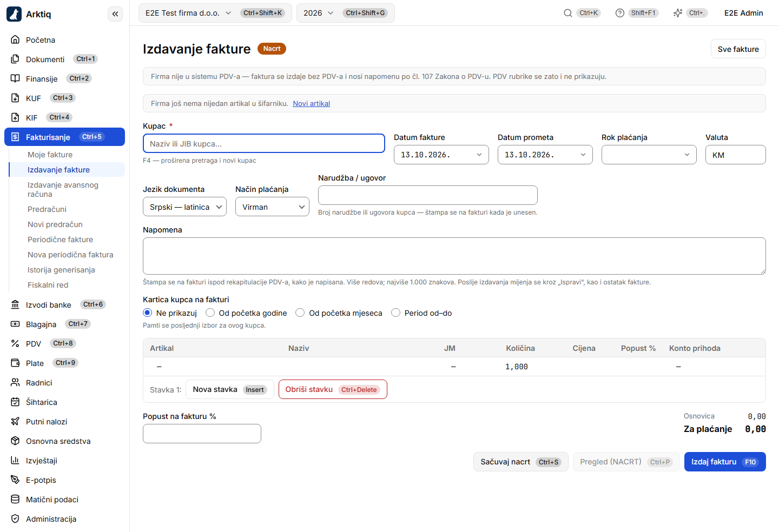Open the Način plaćanja Virman dropdown

pyautogui.click(x=272, y=207)
